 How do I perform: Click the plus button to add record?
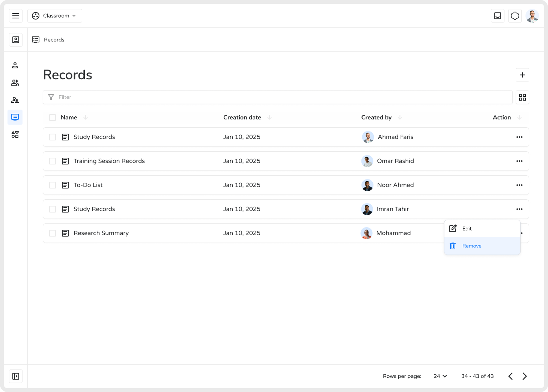pyautogui.click(x=522, y=75)
